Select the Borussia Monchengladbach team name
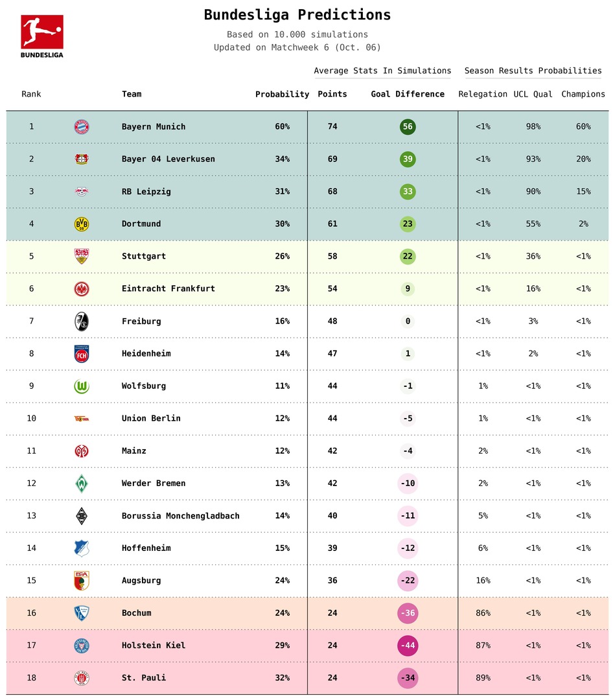 (x=180, y=516)
